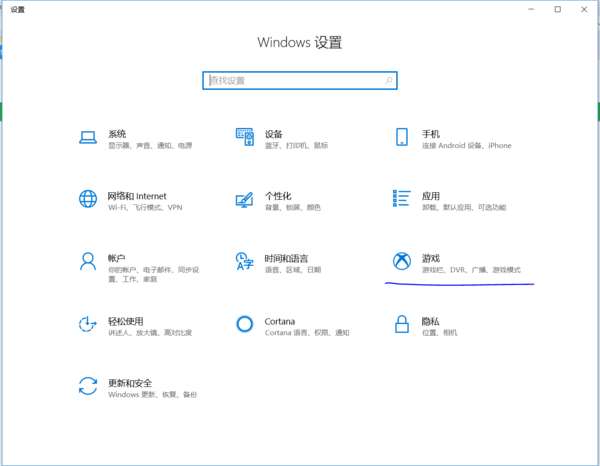This screenshot has height=466, width=600.
Task: Click the Windows 更新 description text
Action: tap(152, 394)
